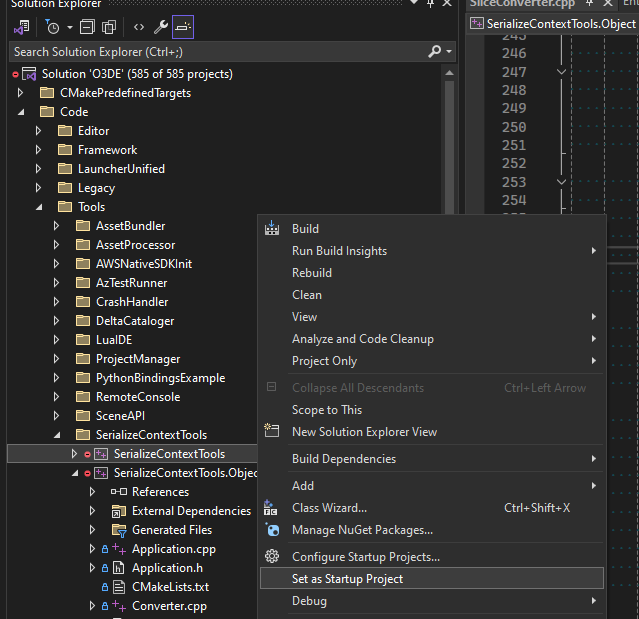The image size is (639, 619).
Task: Collapse the Code folder
Action: [x=21, y=112]
